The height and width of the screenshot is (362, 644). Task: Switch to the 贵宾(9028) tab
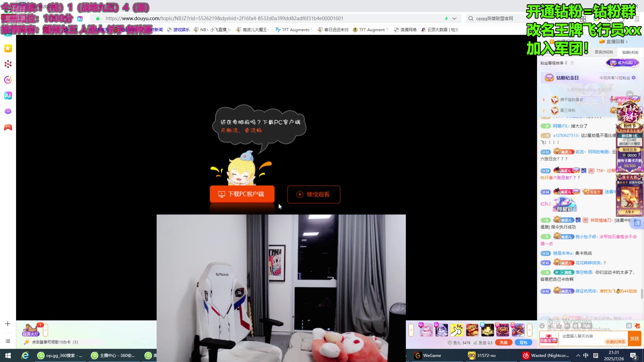pos(603,52)
